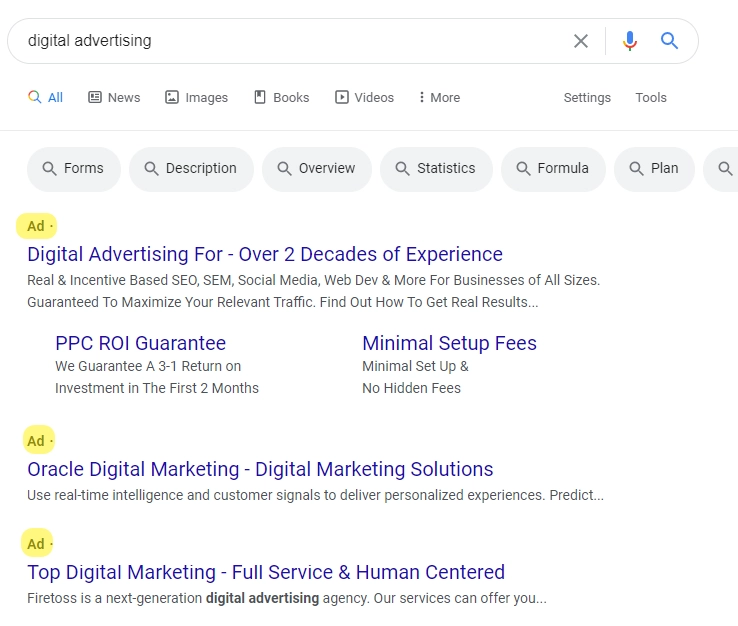Expand the Tools options
Screen dimensions: 738x626
pyautogui.click(x=651, y=97)
